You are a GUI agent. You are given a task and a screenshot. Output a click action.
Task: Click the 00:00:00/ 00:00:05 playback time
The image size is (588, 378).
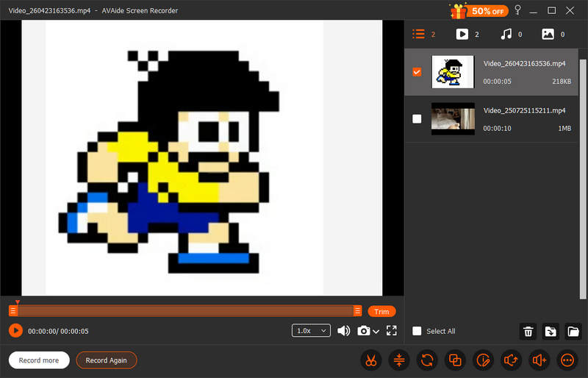coord(58,331)
